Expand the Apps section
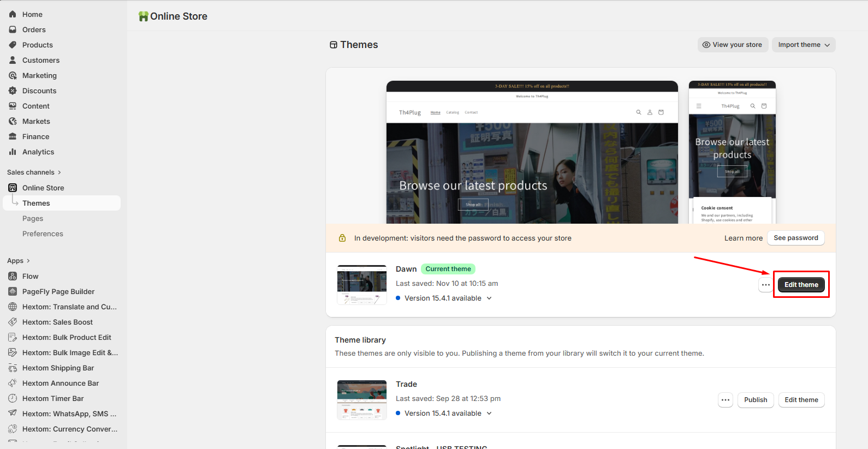The image size is (868, 449). point(19,261)
